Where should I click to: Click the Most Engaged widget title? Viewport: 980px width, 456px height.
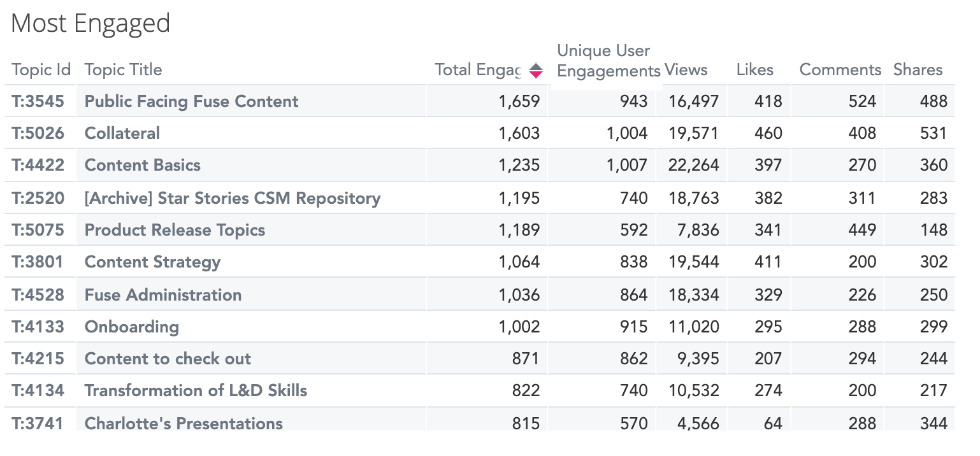click(x=90, y=24)
